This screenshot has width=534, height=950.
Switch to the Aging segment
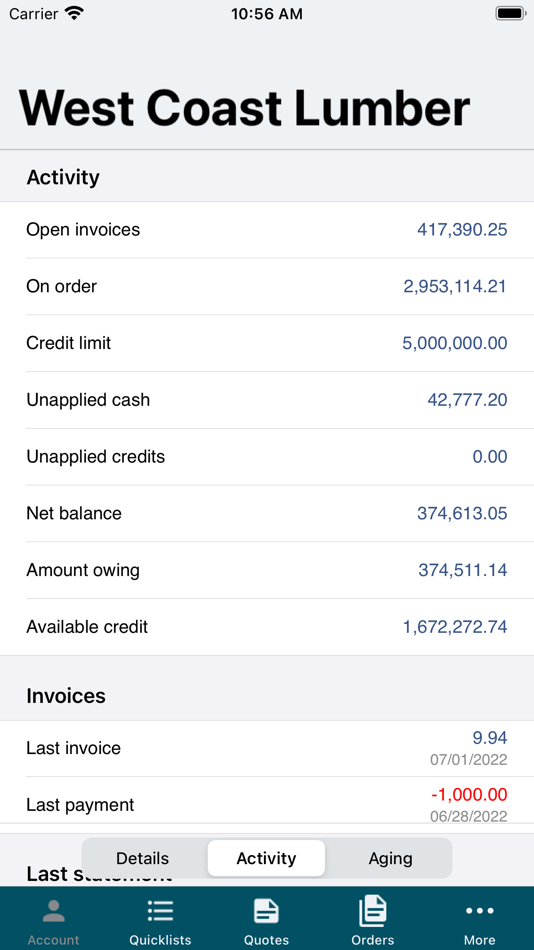[x=390, y=858]
